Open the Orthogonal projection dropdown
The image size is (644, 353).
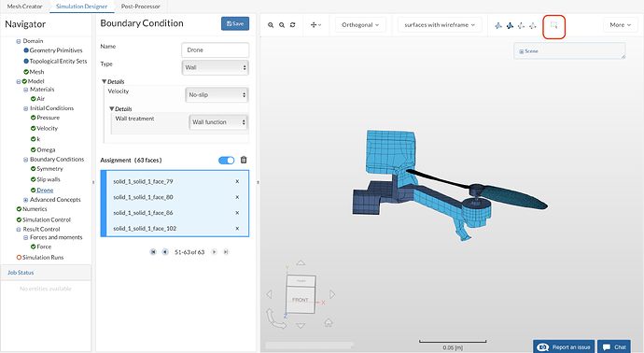(360, 25)
